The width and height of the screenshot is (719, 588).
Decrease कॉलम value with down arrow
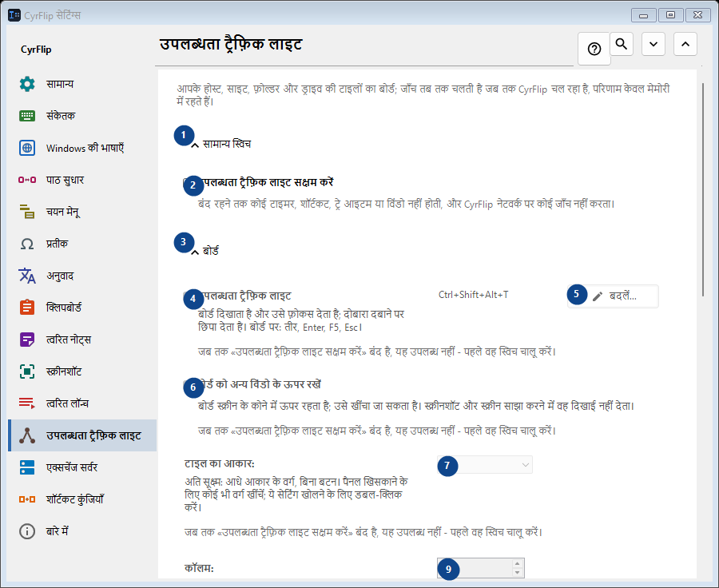pyautogui.click(x=517, y=572)
